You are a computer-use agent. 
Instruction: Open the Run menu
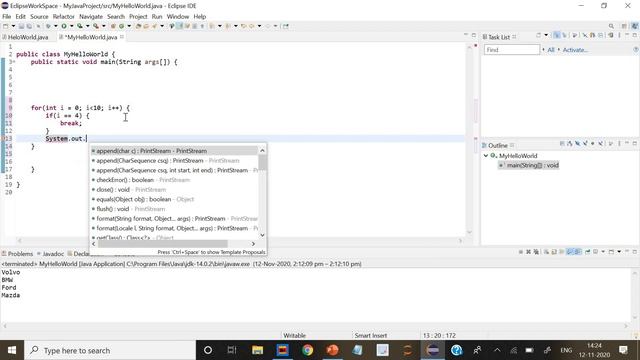coord(157,17)
